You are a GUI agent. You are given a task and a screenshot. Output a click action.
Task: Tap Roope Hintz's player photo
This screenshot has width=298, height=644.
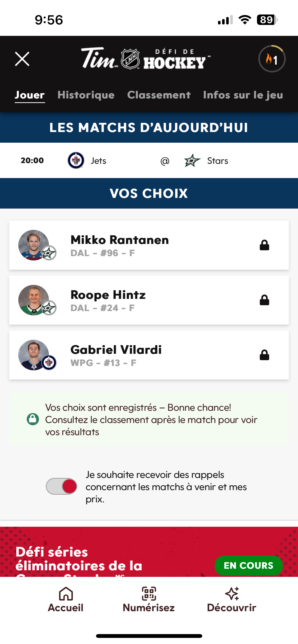click(34, 300)
